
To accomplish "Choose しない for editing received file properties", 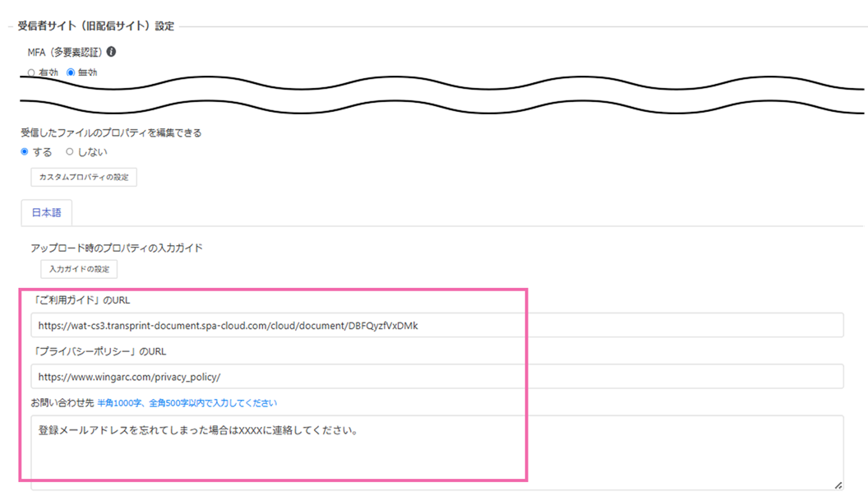I will tap(70, 152).
